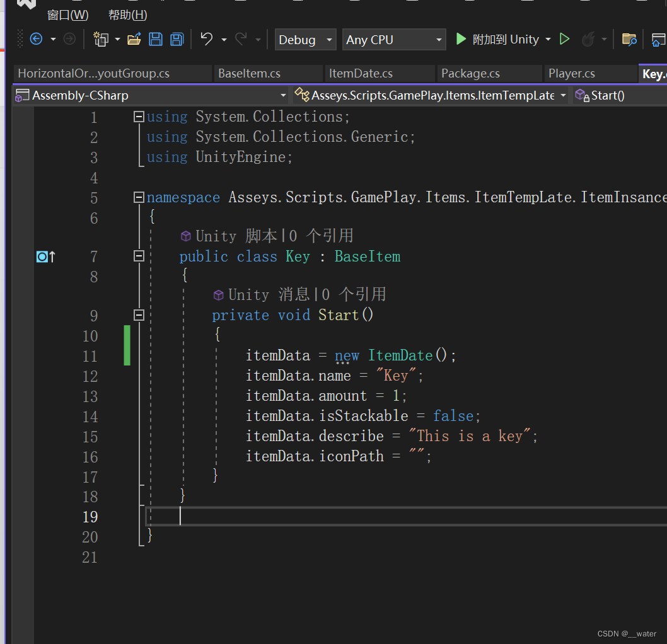Click the Attach to Unity green play button

pyautogui.click(x=461, y=39)
